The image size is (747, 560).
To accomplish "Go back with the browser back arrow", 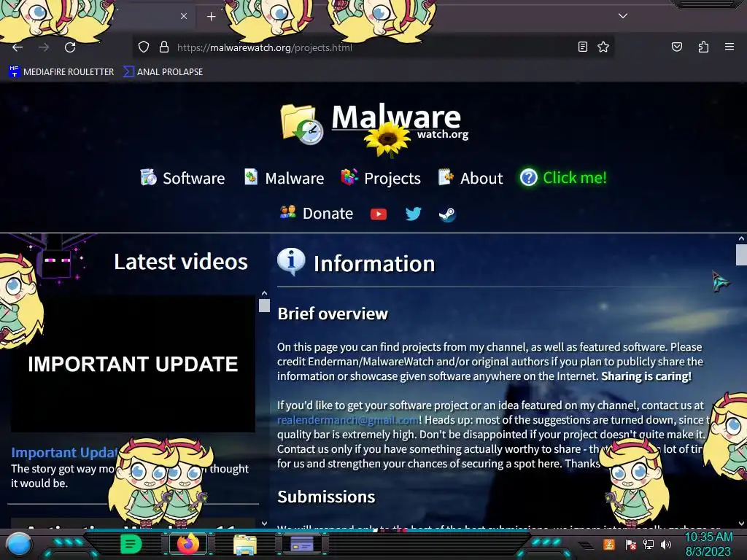I will click(18, 47).
